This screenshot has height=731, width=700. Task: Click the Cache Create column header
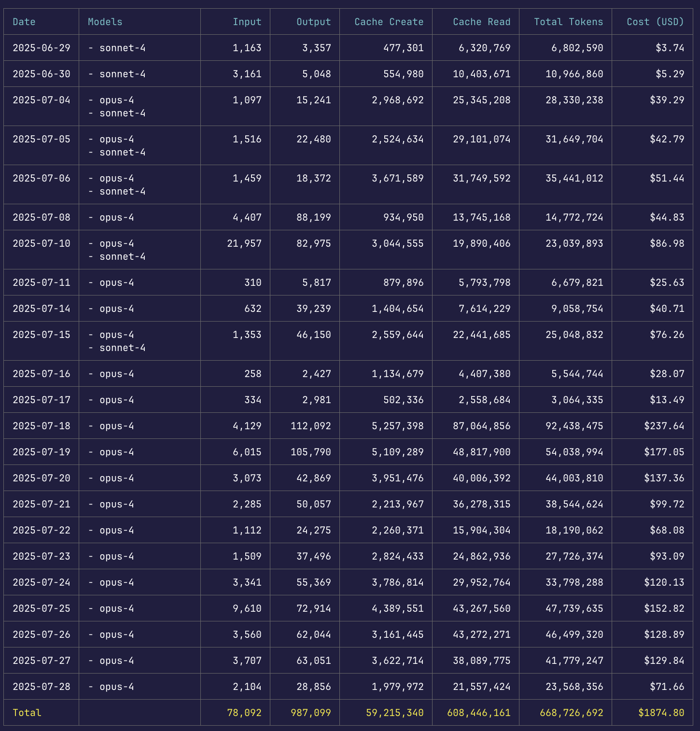[x=389, y=22]
